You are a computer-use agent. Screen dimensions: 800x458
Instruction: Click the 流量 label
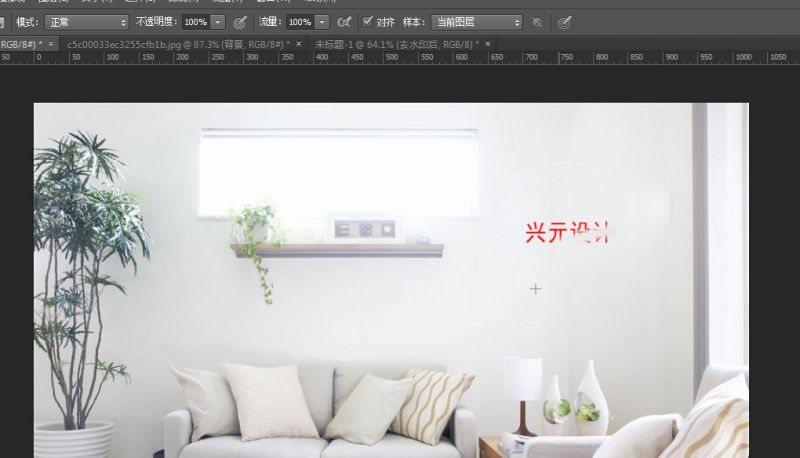270,22
